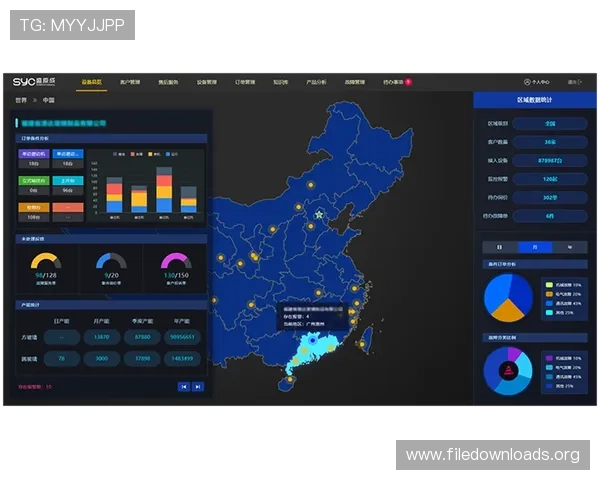Image resolution: width=600 pixels, height=480 pixels.
Task: Click the magenta 130/150 gauge
Action: [176, 261]
